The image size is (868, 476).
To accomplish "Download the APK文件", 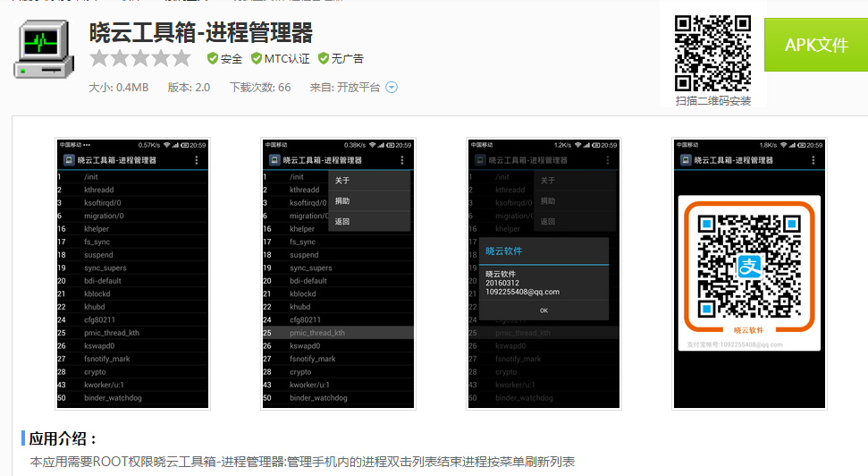I will [816, 45].
